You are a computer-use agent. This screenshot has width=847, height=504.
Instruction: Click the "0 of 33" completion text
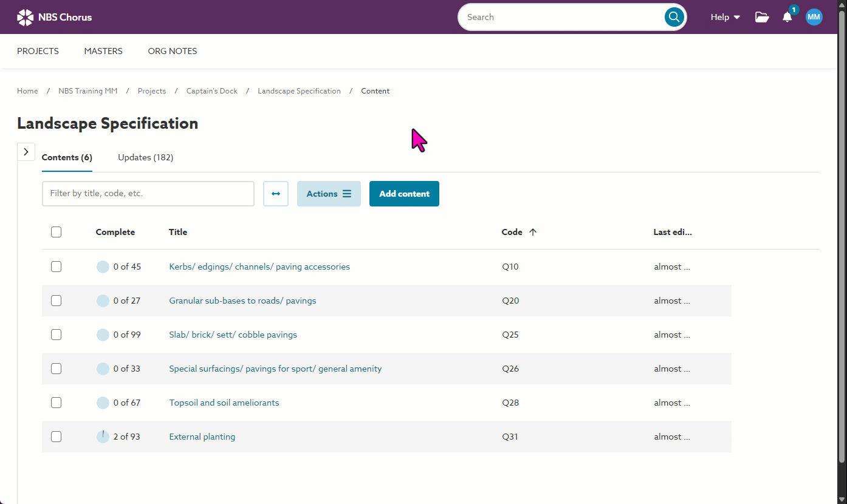[x=127, y=369]
